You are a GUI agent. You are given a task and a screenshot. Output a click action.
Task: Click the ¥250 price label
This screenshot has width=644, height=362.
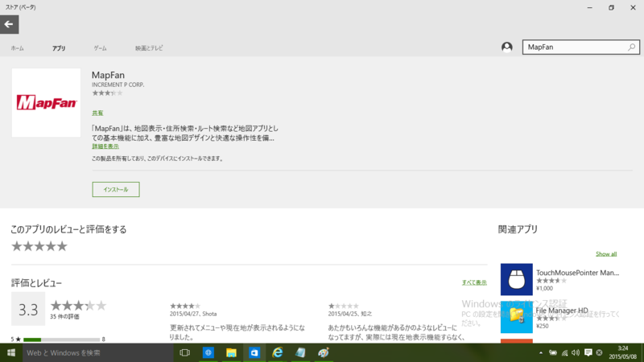[x=542, y=326]
